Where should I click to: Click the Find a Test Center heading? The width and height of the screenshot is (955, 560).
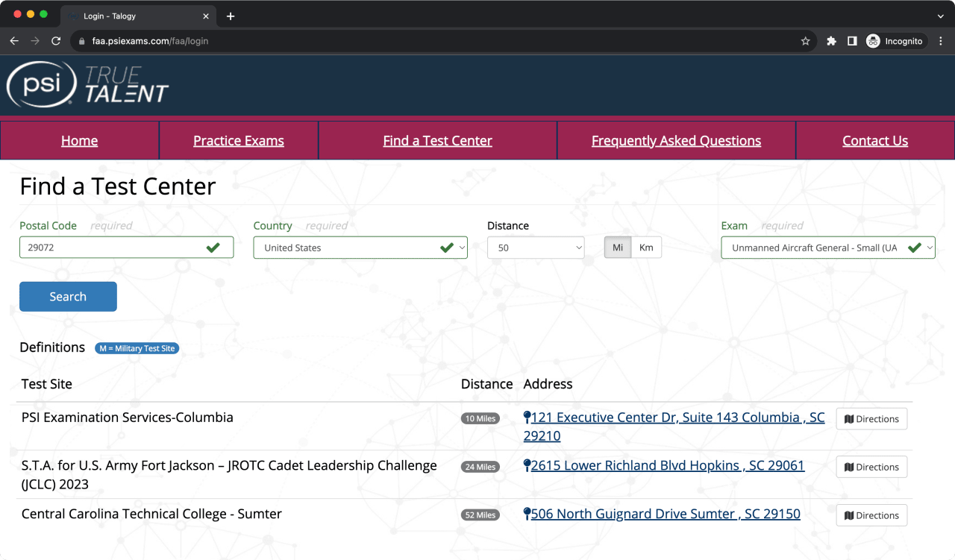[x=118, y=186]
